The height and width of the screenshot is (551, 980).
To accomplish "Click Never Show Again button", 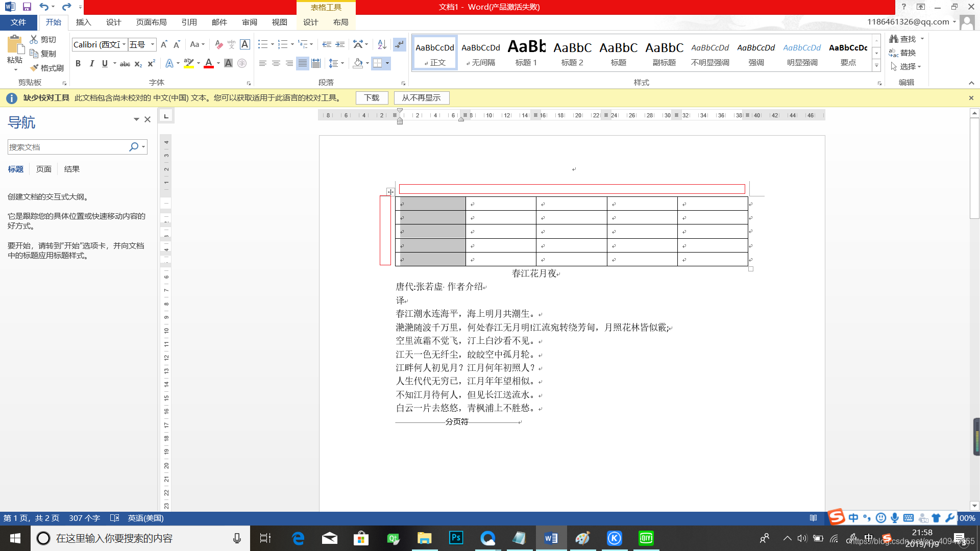I will (x=421, y=98).
